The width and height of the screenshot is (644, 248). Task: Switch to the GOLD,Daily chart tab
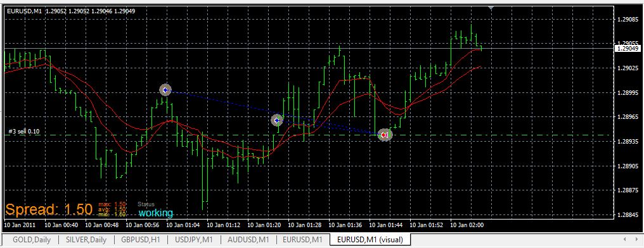(x=32, y=240)
